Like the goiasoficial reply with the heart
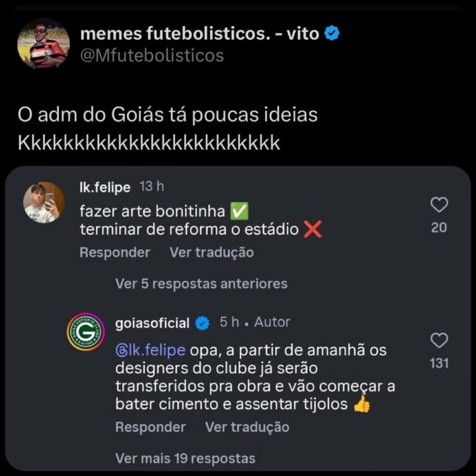 [439, 340]
